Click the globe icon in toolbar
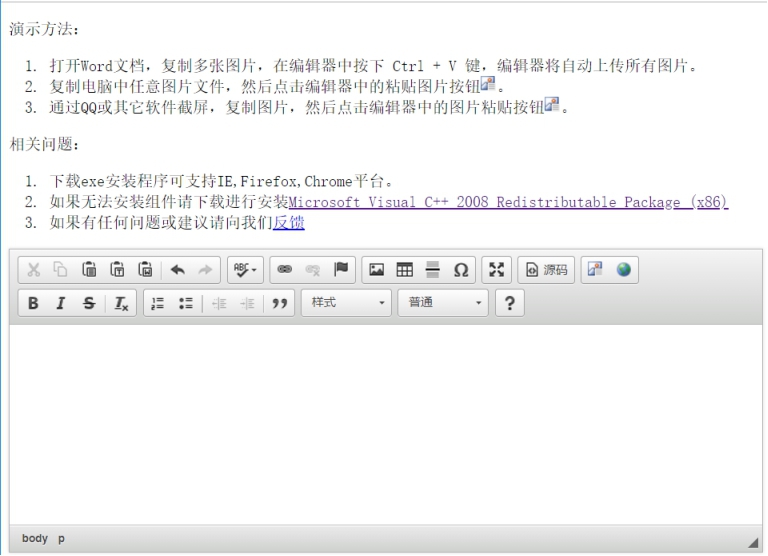The image size is (768, 556). (x=624, y=269)
